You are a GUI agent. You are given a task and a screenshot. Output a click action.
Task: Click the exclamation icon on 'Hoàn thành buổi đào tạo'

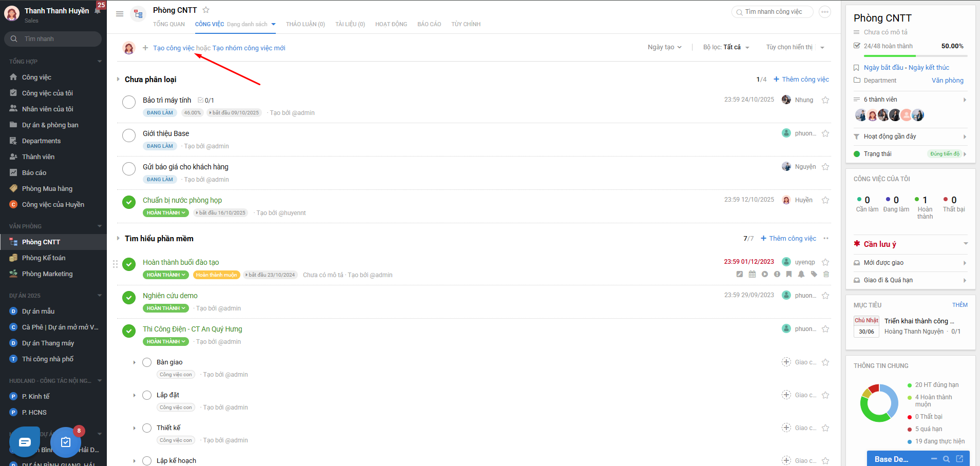(x=777, y=274)
